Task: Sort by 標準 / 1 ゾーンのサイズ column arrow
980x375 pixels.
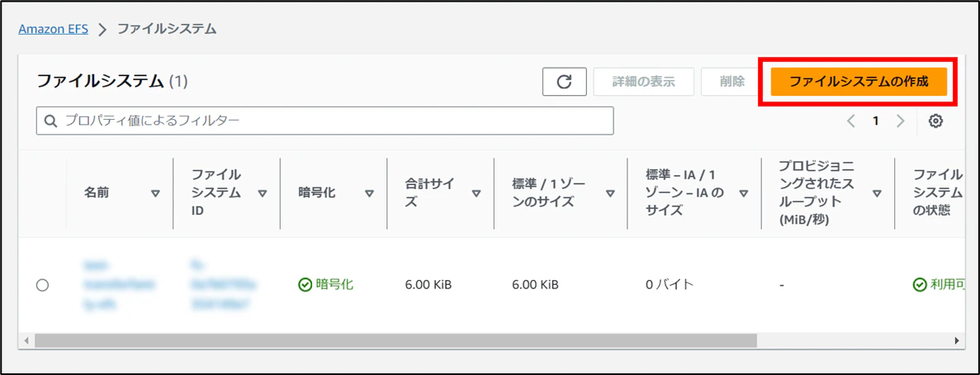Action: point(610,194)
